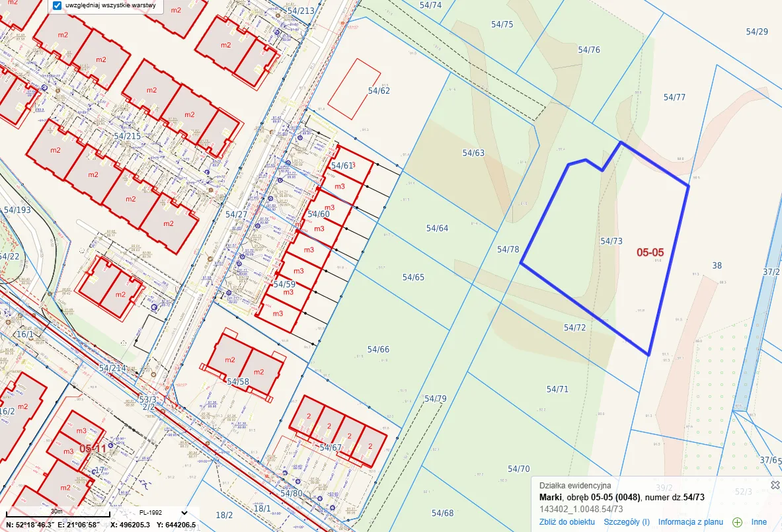Click the red district label 05-11
The width and height of the screenshot is (782, 532).
(x=93, y=449)
